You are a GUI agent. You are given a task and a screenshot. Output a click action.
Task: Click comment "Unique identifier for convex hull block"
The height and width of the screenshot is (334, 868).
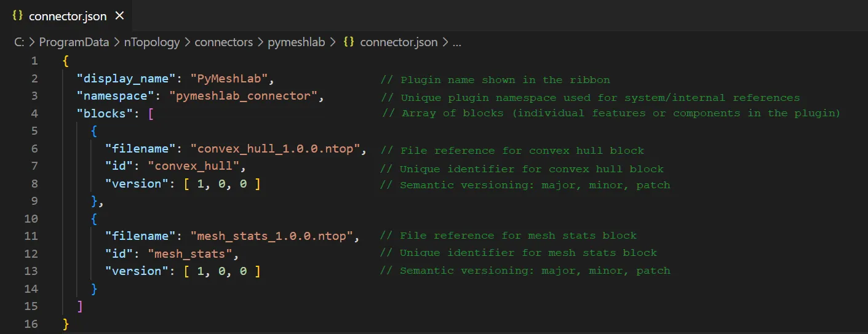[522, 169]
